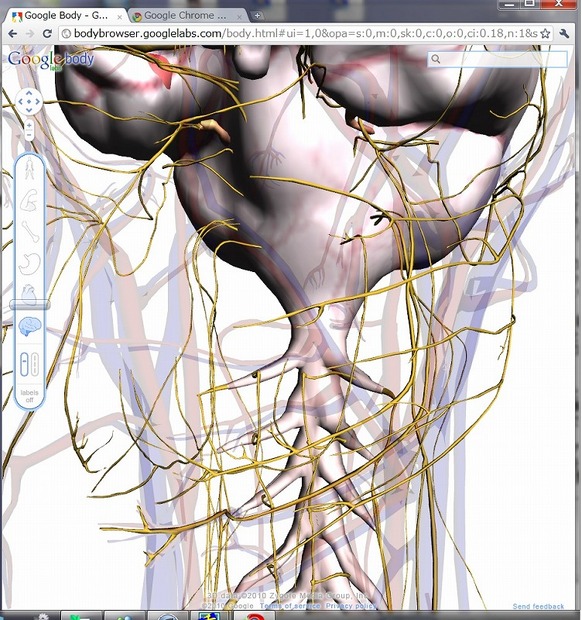Click the magnifier icon in search box
582x620 pixels.
click(x=436, y=59)
